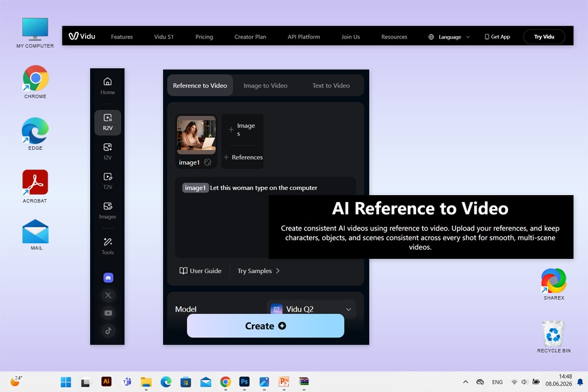The image size is (588, 392).
Task: Open the Resources menu
Action: click(x=394, y=37)
